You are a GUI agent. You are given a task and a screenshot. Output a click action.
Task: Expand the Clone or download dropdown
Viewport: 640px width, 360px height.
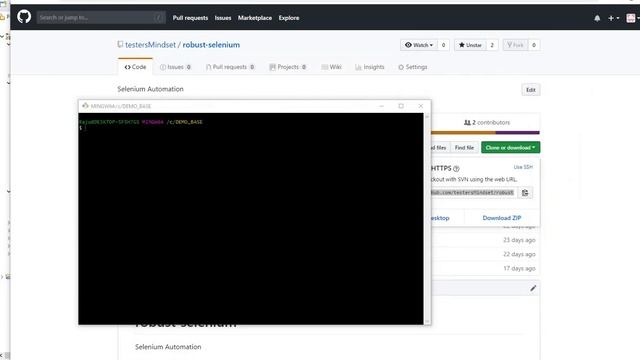(x=510, y=148)
